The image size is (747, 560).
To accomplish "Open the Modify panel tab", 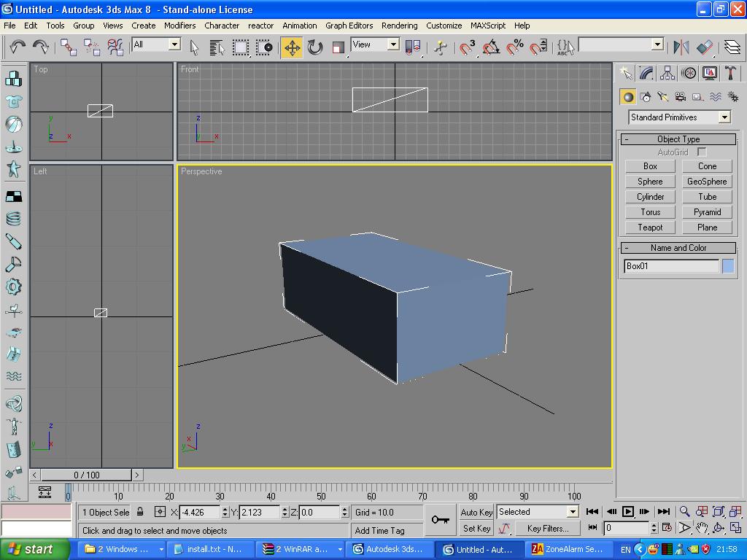I will [646, 73].
